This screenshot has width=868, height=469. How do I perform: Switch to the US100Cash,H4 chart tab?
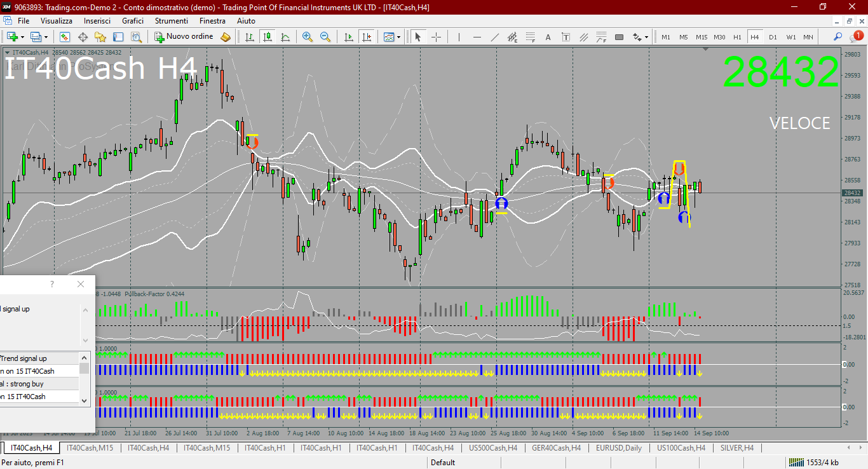[x=681, y=447]
